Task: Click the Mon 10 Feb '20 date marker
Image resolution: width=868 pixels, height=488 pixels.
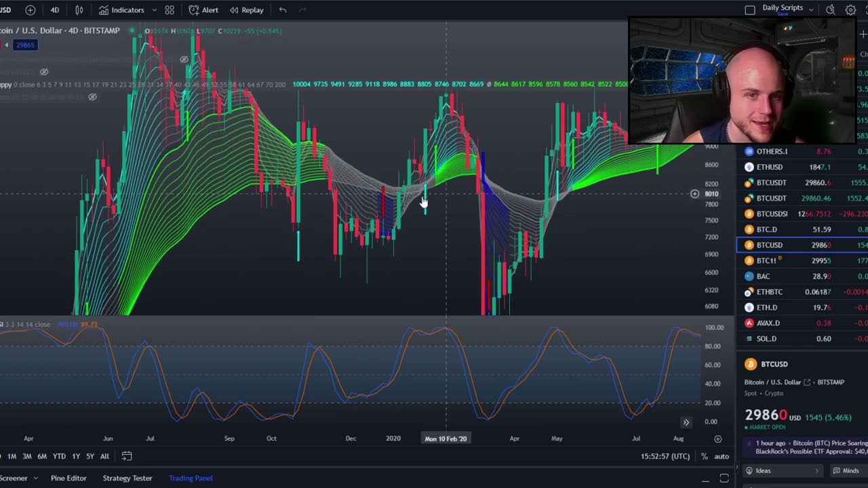Action: [446, 439]
